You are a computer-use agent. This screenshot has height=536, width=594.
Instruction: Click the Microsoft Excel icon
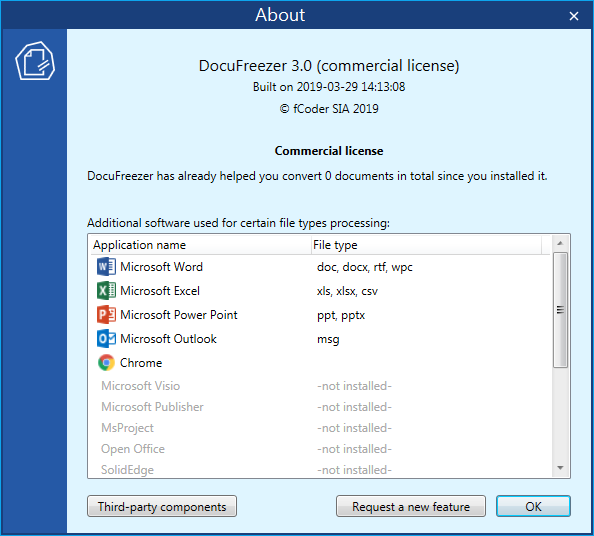(106, 291)
